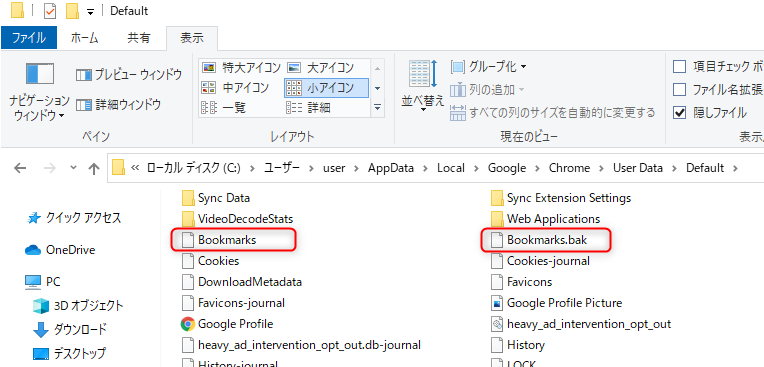Click Chrome breadcrumb in address bar
The height and width of the screenshot is (367, 764).
tap(569, 168)
